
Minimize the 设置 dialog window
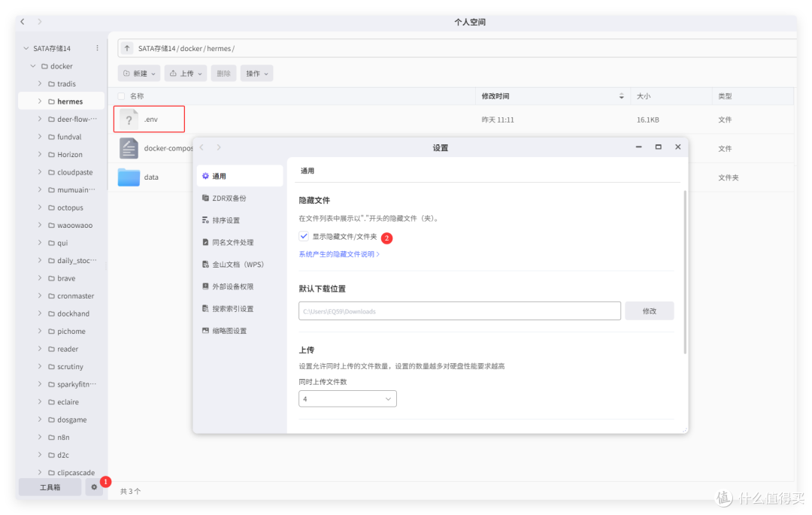pyautogui.click(x=638, y=147)
